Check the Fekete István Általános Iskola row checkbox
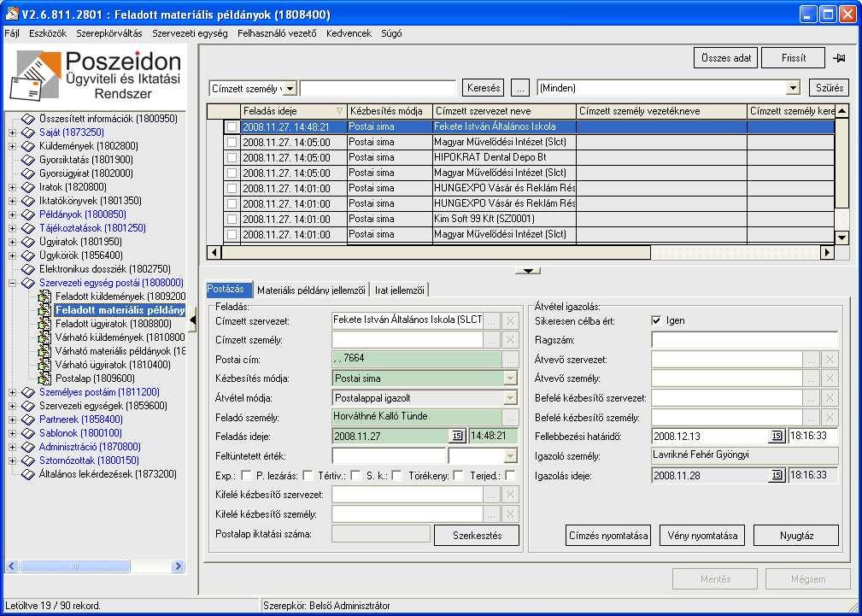The width and height of the screenshot is (862, 616). (232, 126)
